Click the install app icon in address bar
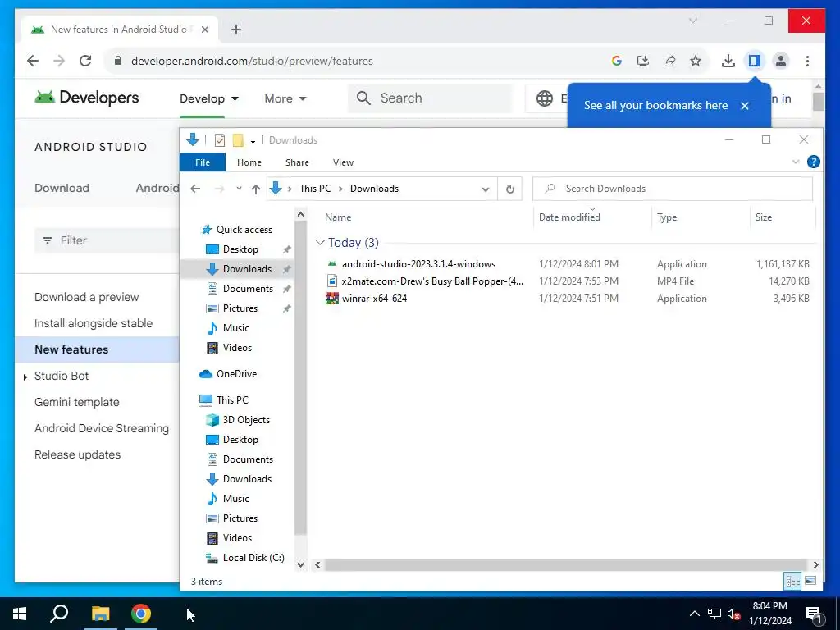Screen dimensions: 840x630 (x=643, y=61)
